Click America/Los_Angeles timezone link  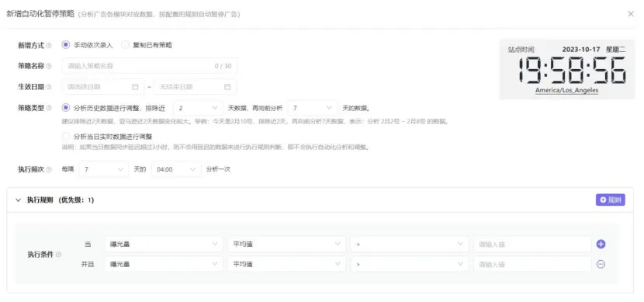tap(566, 90)
